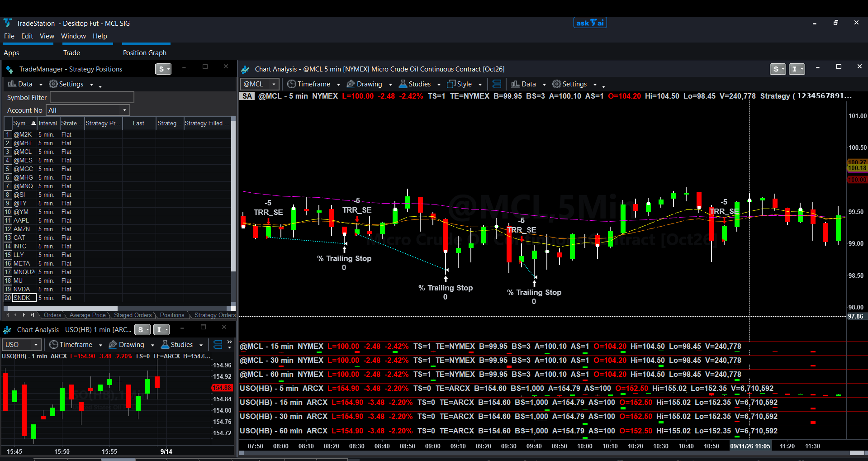Expand the Account No dropdown
This screenshot has width=868, height=461.
(x=124, y=110)
